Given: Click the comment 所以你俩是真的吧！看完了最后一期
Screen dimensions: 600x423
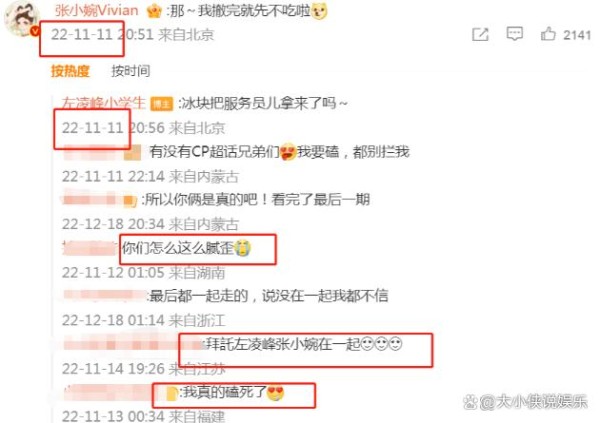Looking at the screenshot, I should tap(256, 199).
